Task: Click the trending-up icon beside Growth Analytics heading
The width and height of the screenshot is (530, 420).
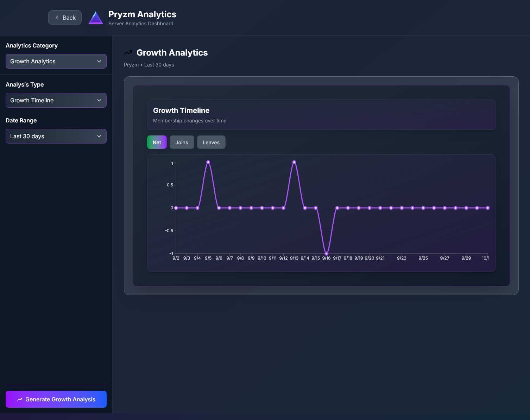Action: 128,52
